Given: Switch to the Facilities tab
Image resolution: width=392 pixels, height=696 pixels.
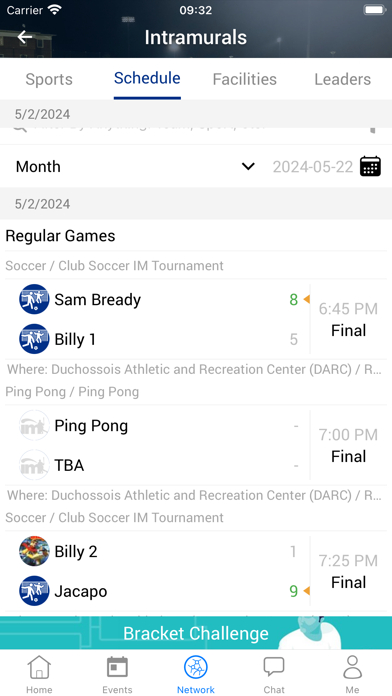Looking at the screenshot, I should [245, 79].
